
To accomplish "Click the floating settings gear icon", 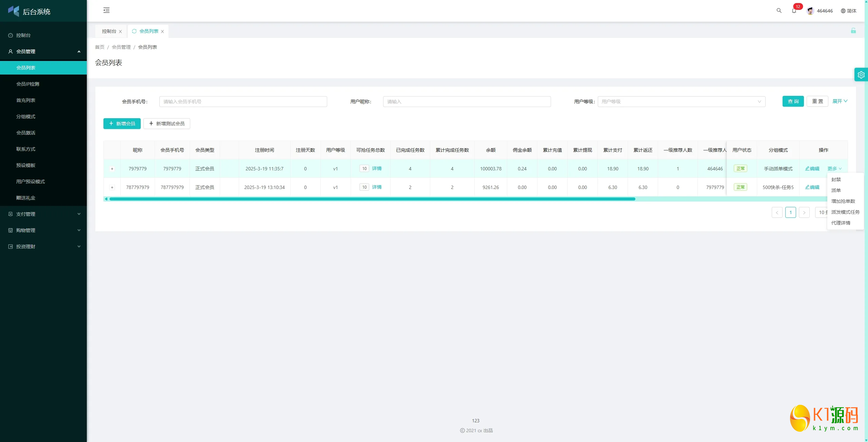I will click(861, 75).
